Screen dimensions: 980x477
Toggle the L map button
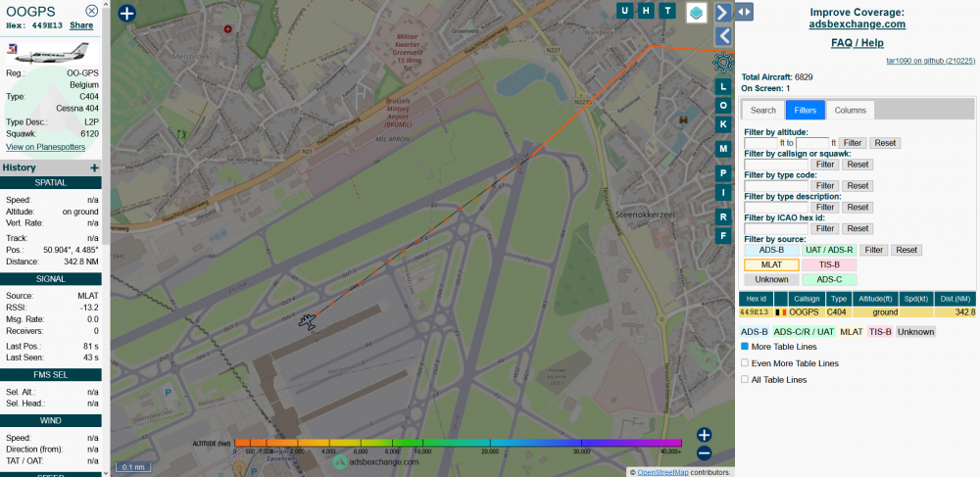click(723, 87)
